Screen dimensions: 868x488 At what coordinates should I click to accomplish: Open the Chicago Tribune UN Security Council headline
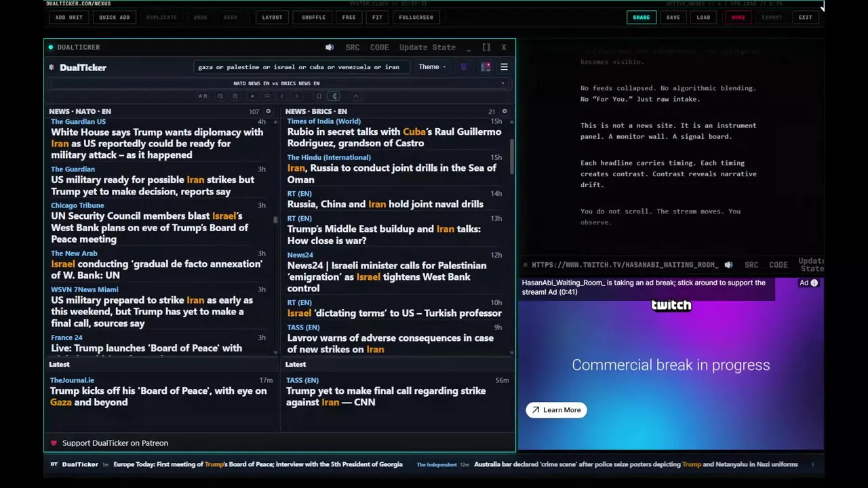(x=149, y=228)
